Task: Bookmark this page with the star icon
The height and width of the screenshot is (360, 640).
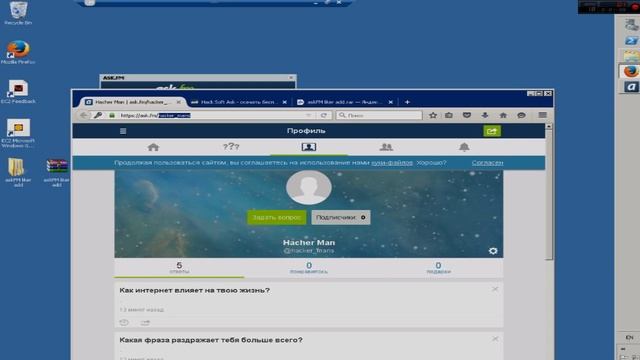Action: click(x=433, y=116)
